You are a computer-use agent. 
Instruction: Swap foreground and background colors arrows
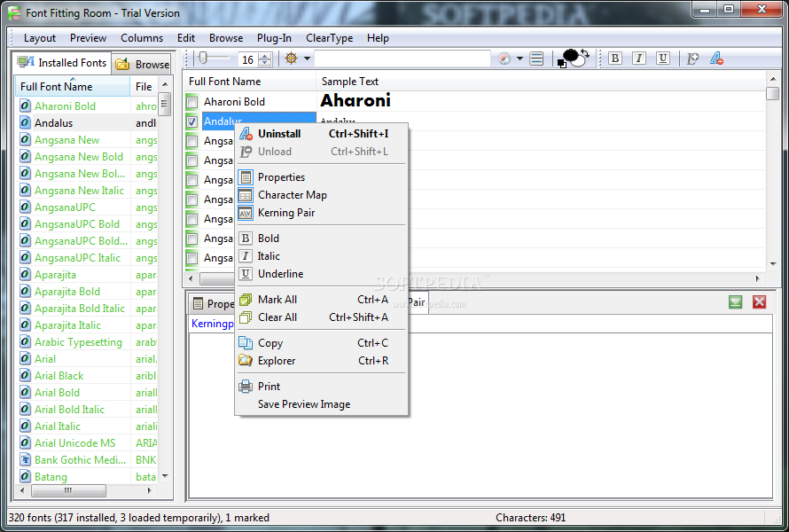tap(585, 54)
